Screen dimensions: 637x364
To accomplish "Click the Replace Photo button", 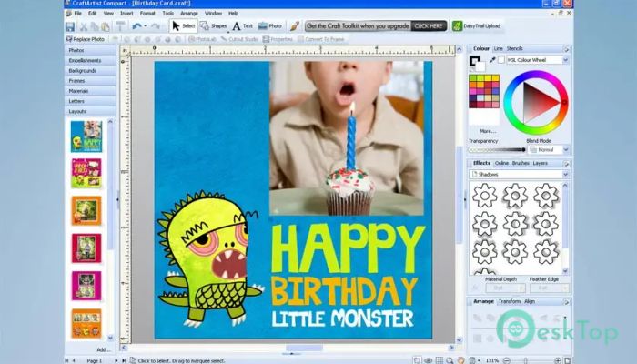I will pyautogui.click(x=85, y=39).
